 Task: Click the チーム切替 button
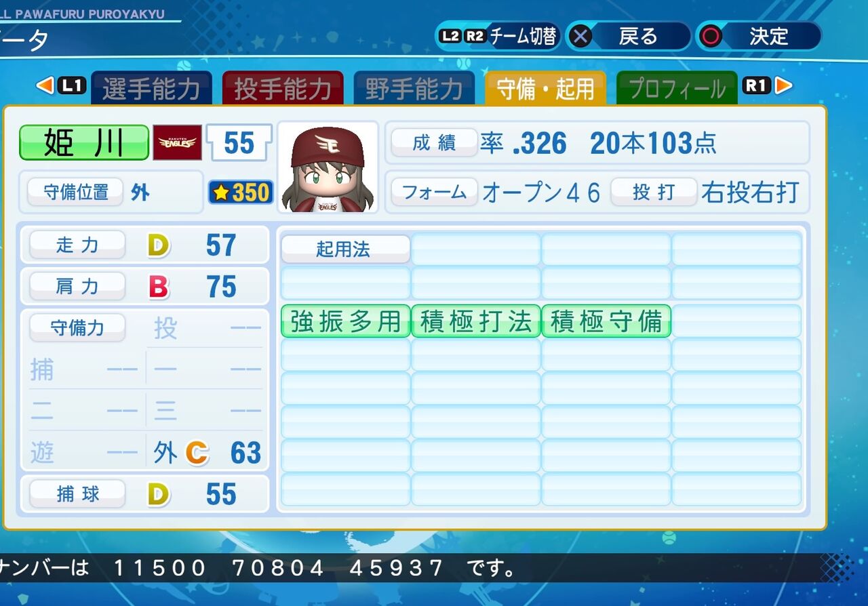click(498, 36)
